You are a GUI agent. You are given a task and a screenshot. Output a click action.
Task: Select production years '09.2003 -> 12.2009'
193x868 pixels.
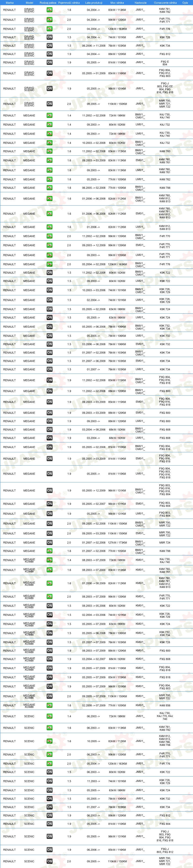point(94,246)
